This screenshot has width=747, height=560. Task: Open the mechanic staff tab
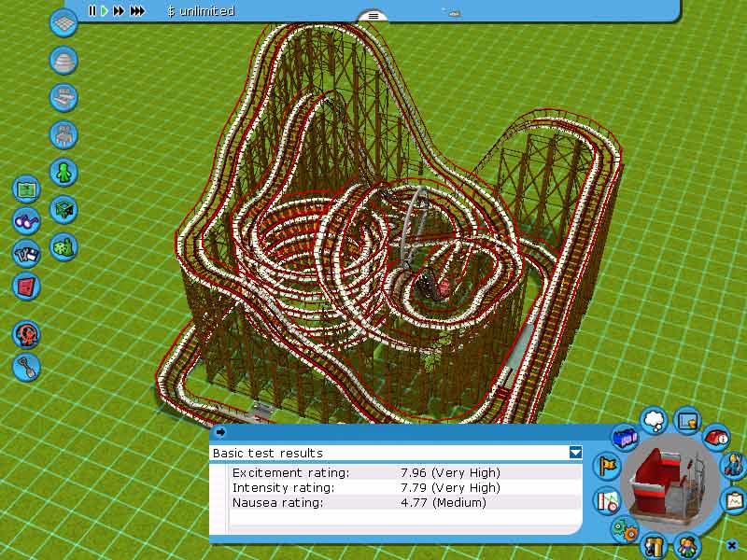tap(735, 465)
